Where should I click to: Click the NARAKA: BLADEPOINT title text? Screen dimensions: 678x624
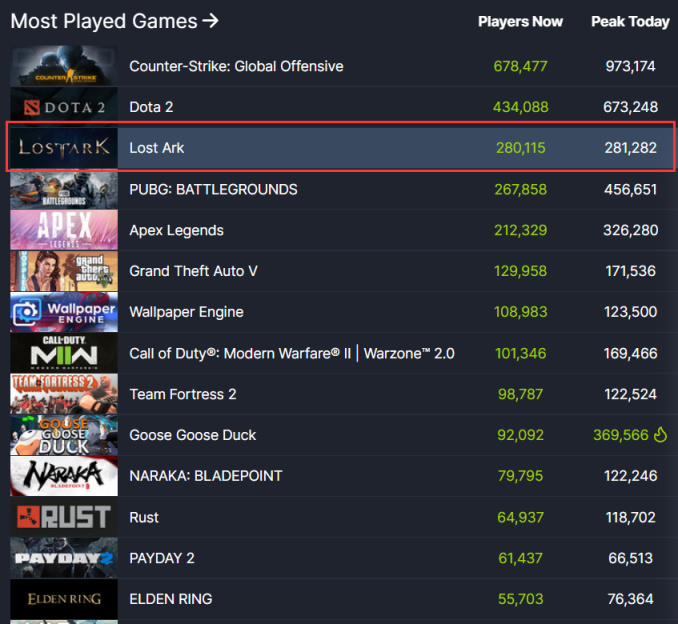click(205, 476)
